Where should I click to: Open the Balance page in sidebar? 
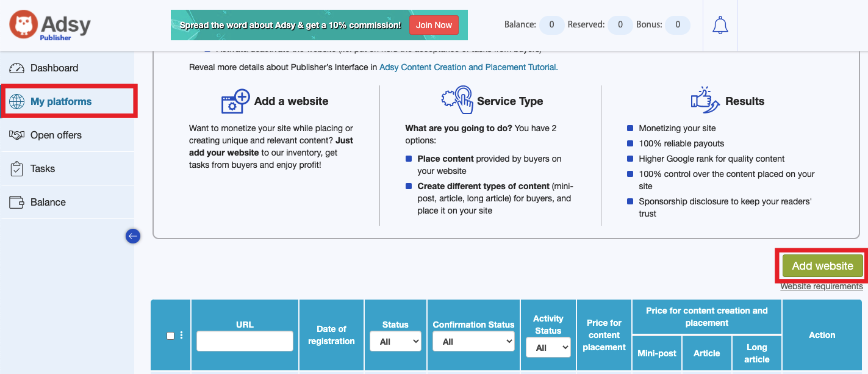click(48, 202)
